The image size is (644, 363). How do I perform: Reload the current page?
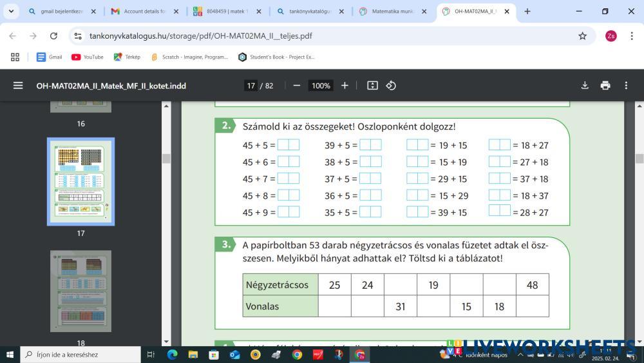tap(53, 36)
